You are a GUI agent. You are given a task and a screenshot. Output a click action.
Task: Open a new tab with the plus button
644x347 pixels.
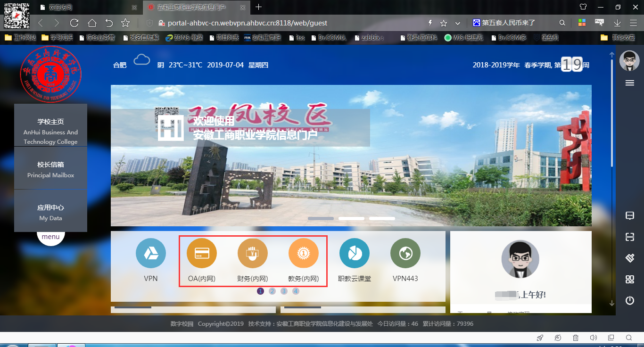pyautogui.click(x=258, y=7)
